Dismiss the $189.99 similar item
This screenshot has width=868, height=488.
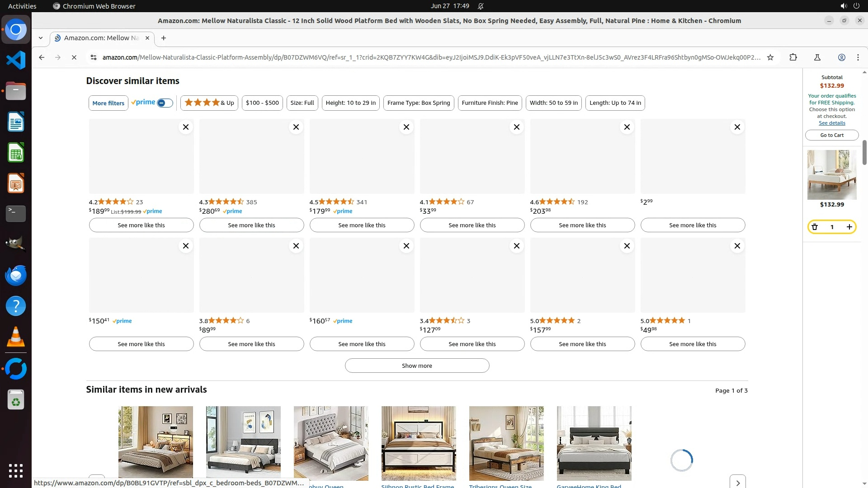(185, 127)
